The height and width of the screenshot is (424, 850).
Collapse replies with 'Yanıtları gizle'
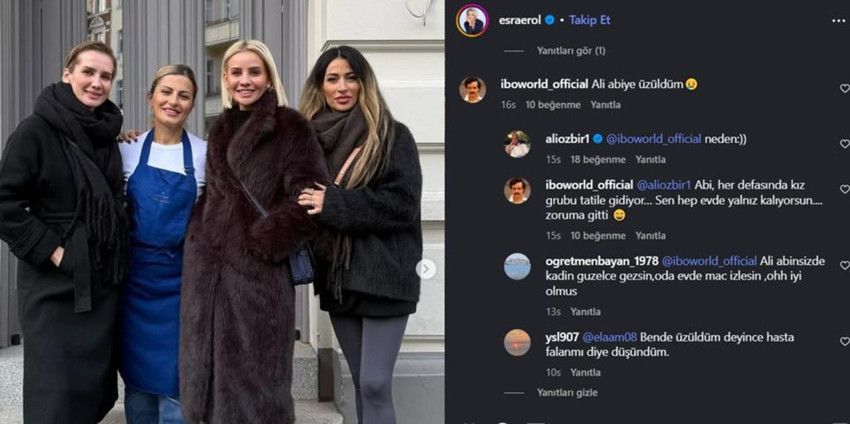567,393
